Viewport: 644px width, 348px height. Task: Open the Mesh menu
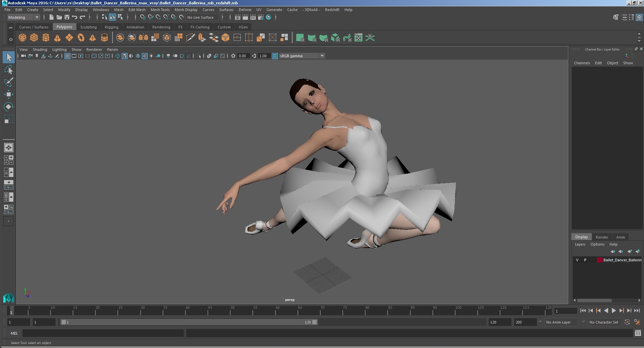point(119,10)
